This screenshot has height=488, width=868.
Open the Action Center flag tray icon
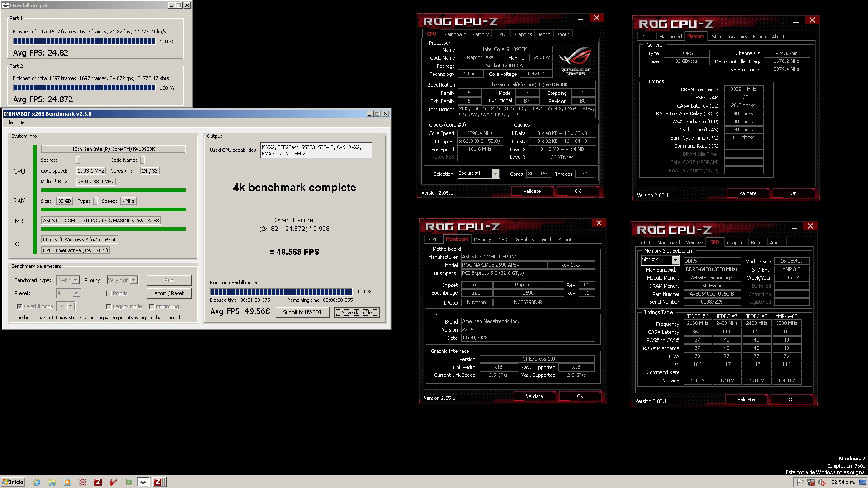pos(800,482)
